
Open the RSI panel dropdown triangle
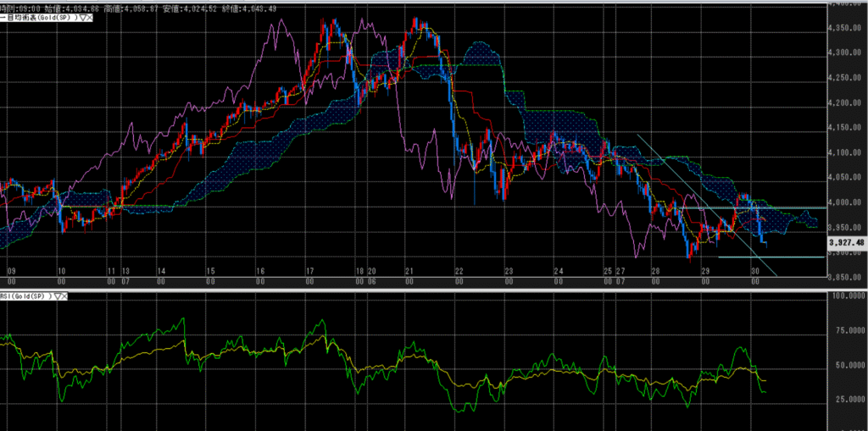click(56, 296)
